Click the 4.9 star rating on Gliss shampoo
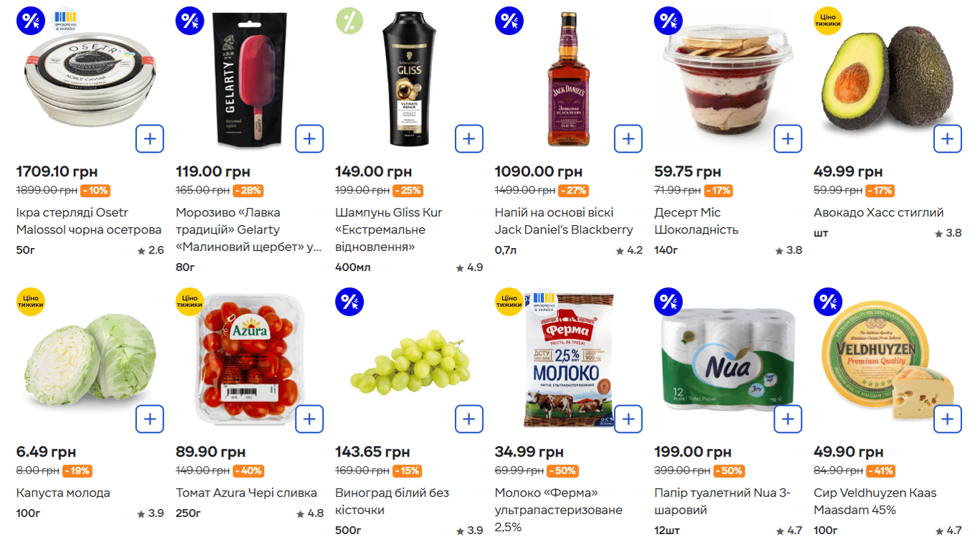Image resolution: width=980 pixels, height=542 pixels. 474,267
